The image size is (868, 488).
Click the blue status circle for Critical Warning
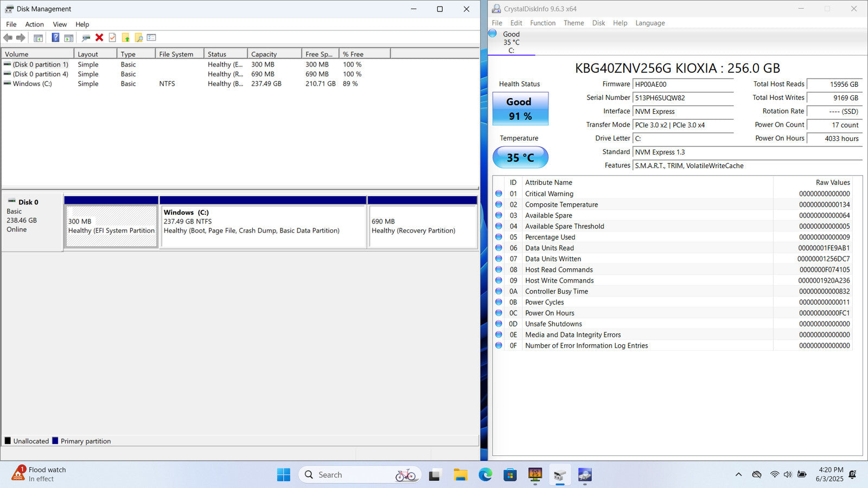tap(499, 194)
